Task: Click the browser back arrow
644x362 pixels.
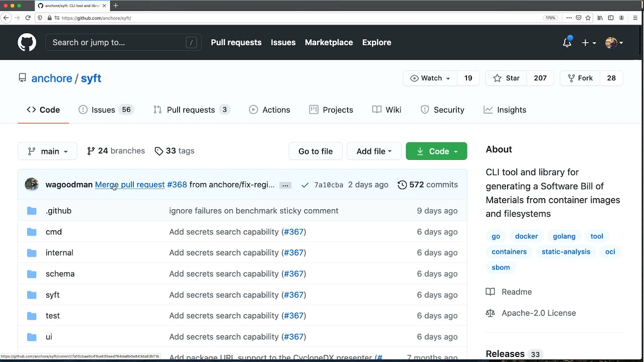Action: coord(6,18)
